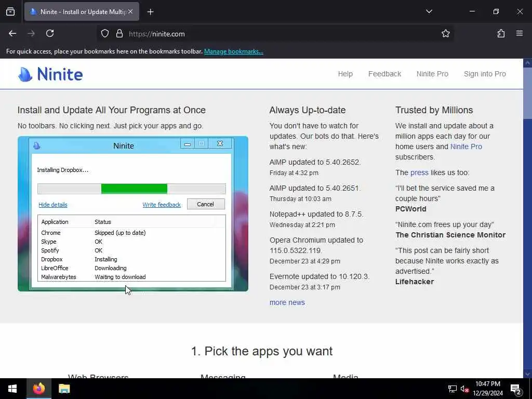This screenshot has width=532, height=399.
Task: Open the Help page
Action: (x=345, y=74)
